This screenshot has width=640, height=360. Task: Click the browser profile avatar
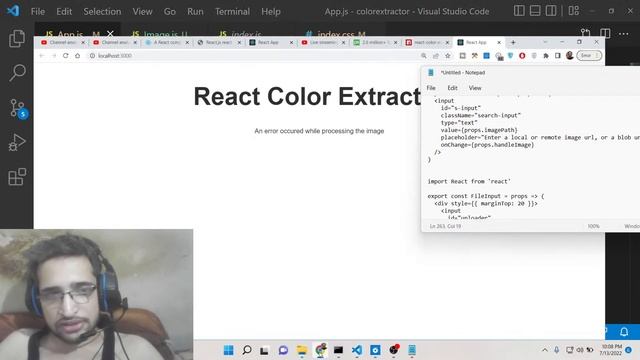(570, 55)
